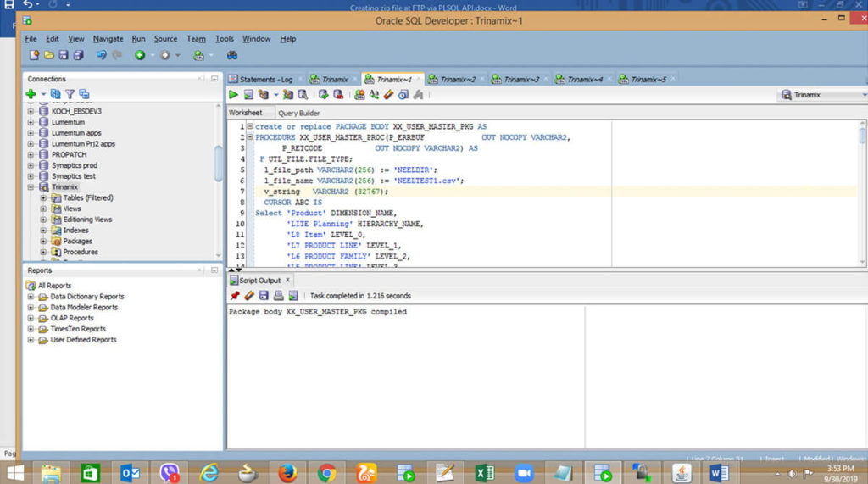Image resolution: width=868 pixels, height=484 pixels.
Task: Click the Run Script icon in worksheet toolbar
Action: (x=248, y=95)
